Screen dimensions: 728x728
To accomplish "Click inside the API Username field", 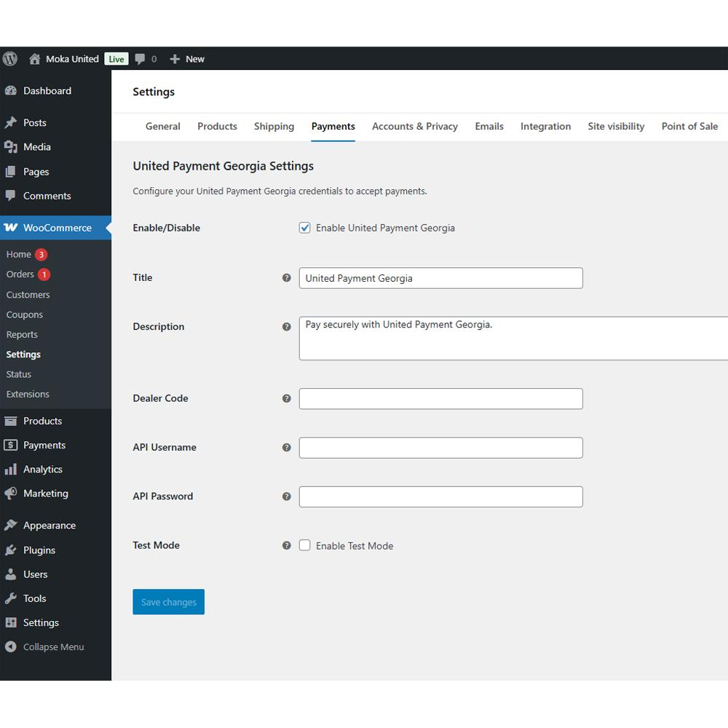I will [440, 447].
